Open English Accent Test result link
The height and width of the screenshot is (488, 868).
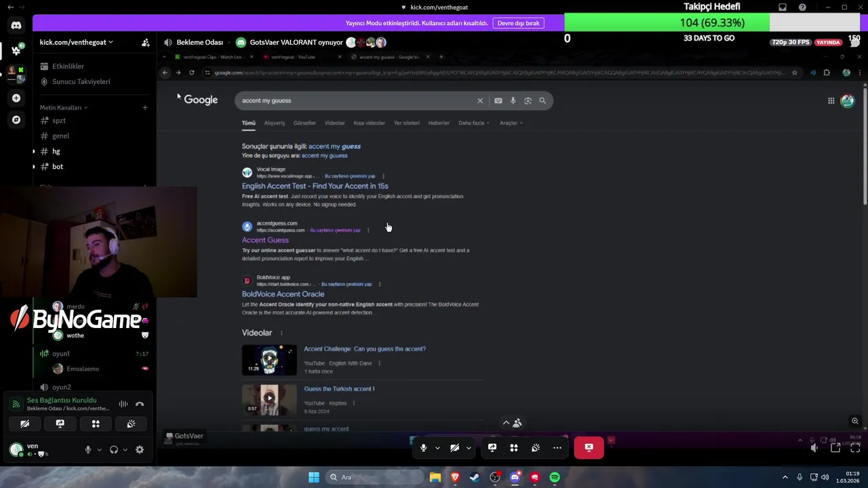pyautogui.click(x=315, y=186)
